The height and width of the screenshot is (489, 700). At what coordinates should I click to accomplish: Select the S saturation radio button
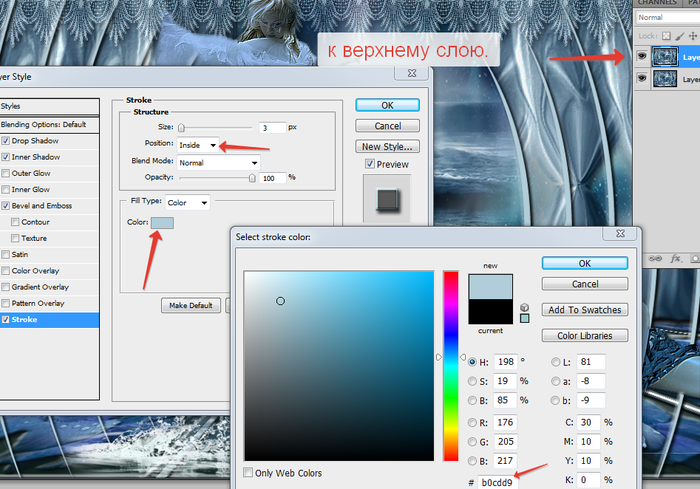tap(472, 381)
